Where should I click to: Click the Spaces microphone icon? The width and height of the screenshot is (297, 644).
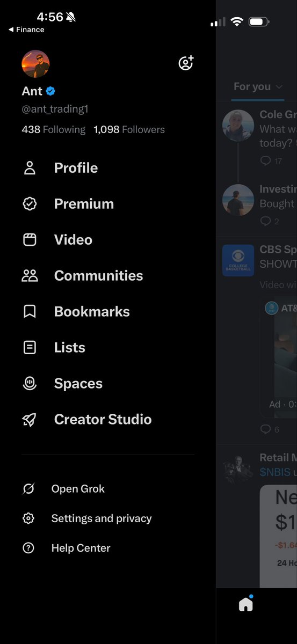pos(30,383)
